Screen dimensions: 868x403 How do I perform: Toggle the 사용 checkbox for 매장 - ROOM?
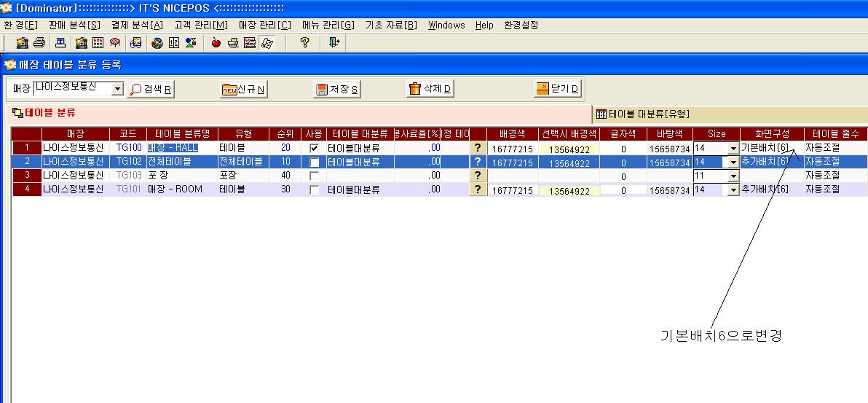314,189
